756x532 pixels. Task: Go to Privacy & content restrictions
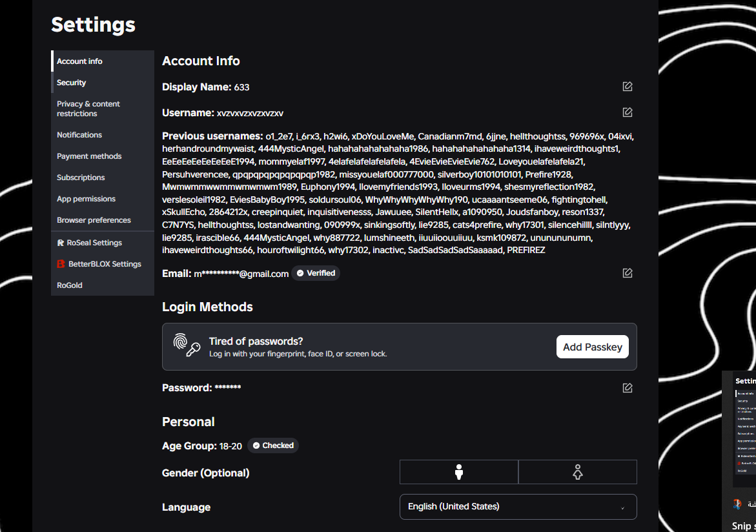[x=88, y=108]
